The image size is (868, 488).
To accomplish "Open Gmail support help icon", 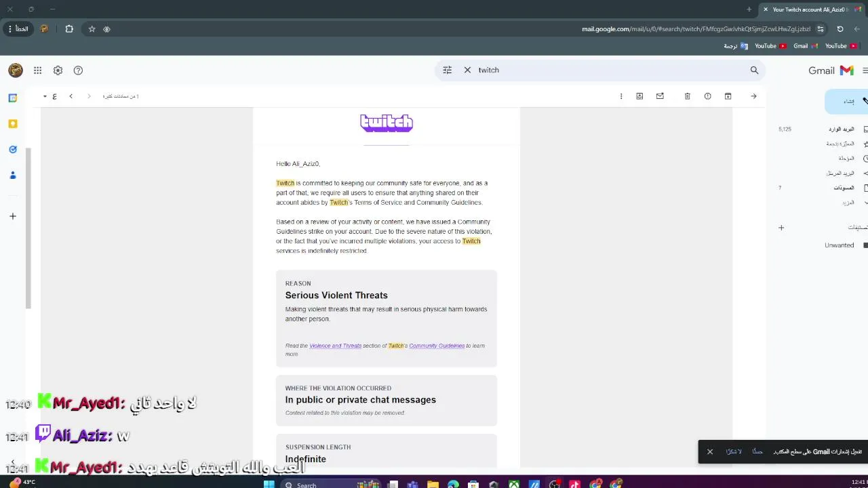I will (x=78, y=70).
